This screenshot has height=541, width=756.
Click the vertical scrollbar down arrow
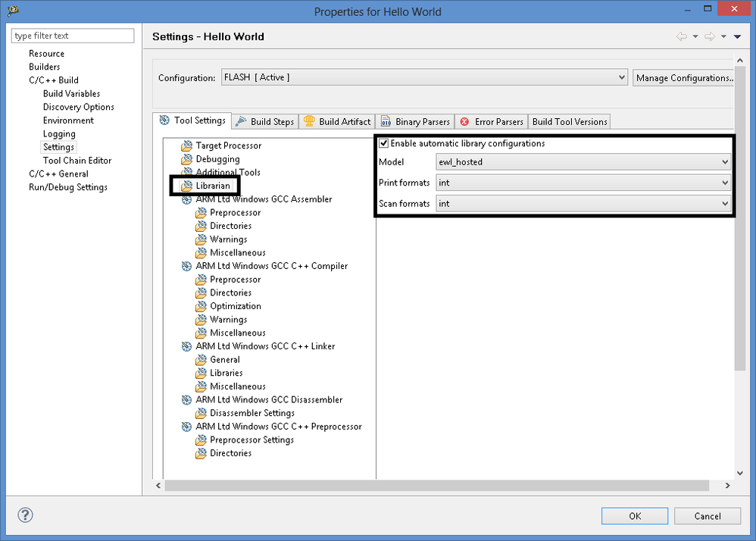740,474
